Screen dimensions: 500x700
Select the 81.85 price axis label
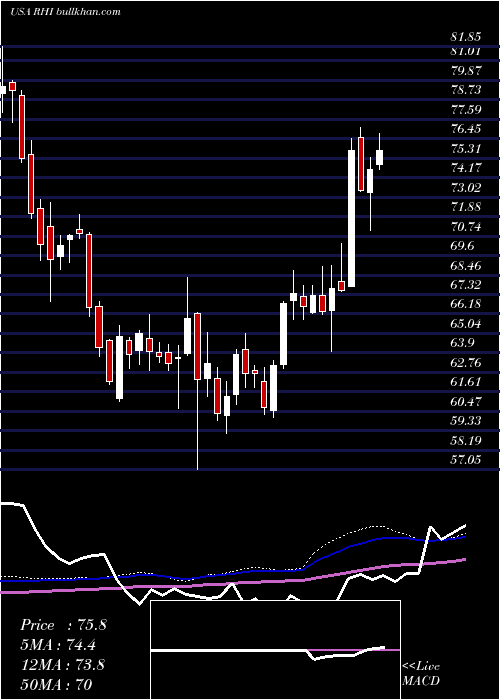coord(466,37)
